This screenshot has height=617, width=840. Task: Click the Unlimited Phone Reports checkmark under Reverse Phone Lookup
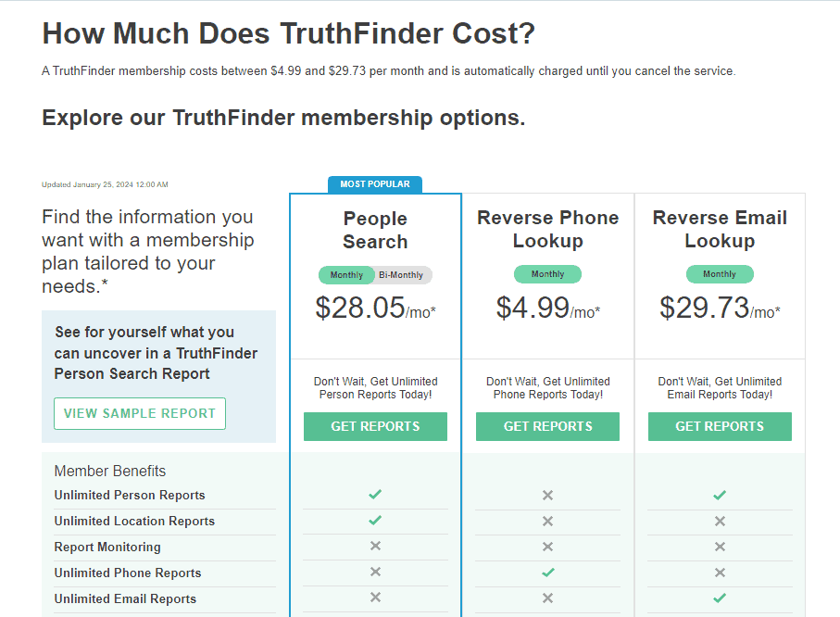pyautogui.click(x=547, y=573)
